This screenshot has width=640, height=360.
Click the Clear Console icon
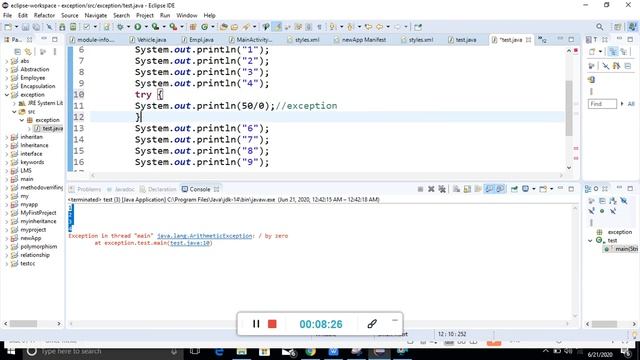click(x=456, y=189)
